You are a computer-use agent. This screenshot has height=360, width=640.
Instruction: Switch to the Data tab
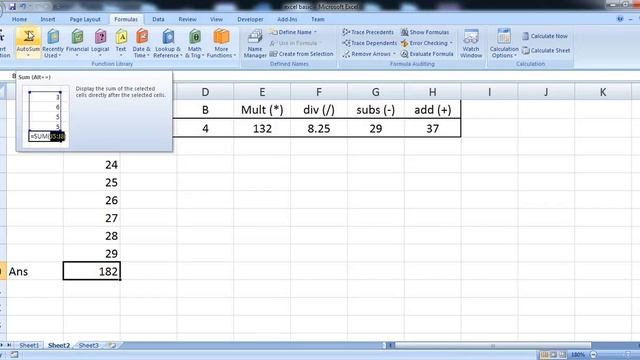coord(158,19)
